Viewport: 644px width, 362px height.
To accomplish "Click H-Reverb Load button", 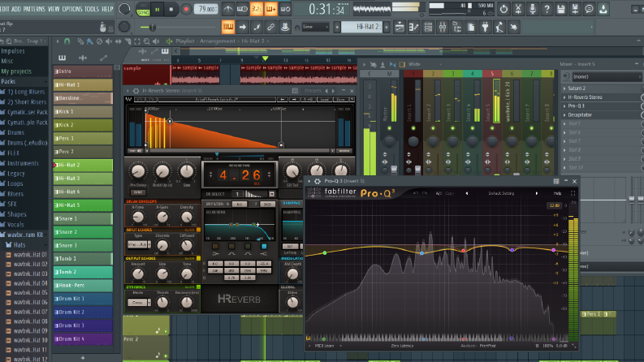I will pyautogui.click(x=325, y=99).
